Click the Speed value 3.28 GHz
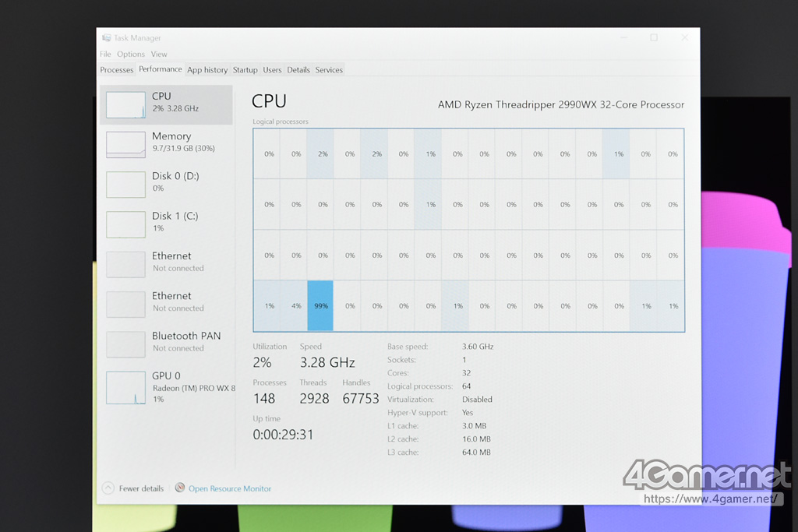 327,363
